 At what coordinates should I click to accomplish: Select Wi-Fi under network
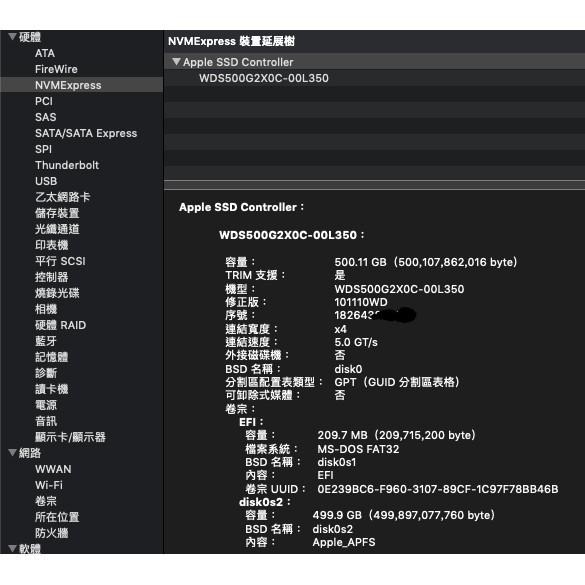pyautogui.click(x=49, y=485)
